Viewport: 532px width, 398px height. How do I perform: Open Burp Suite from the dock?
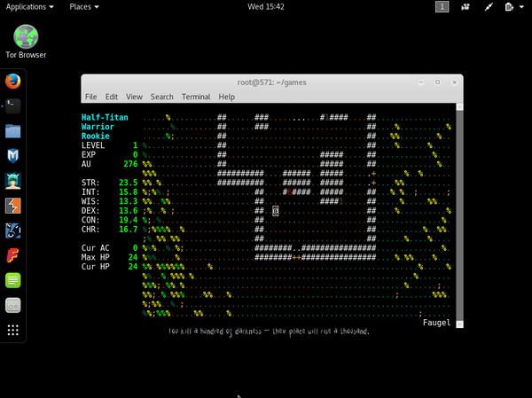tap(12, 207)
